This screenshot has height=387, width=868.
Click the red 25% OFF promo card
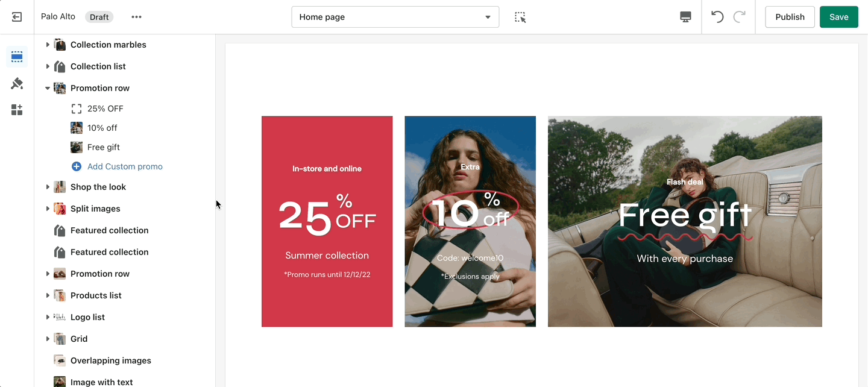pos(327,221)
